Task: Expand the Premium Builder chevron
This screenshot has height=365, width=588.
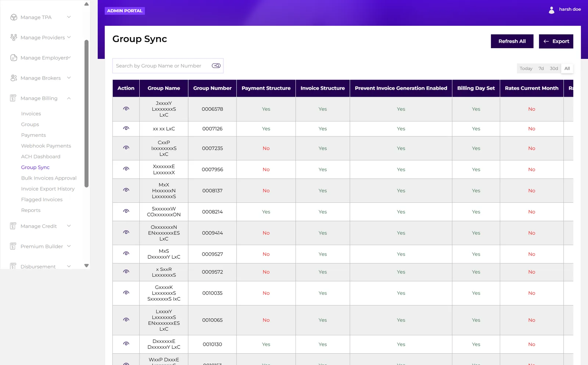Action: tap(69, 246)
